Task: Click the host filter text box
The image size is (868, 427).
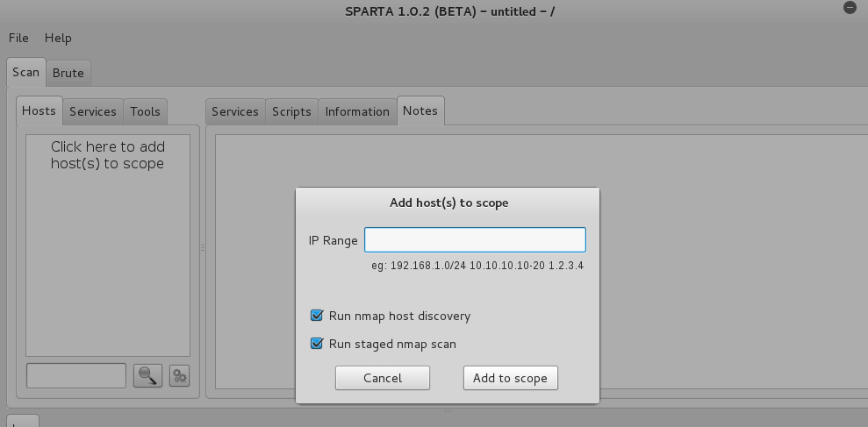Action: point(76,375)
